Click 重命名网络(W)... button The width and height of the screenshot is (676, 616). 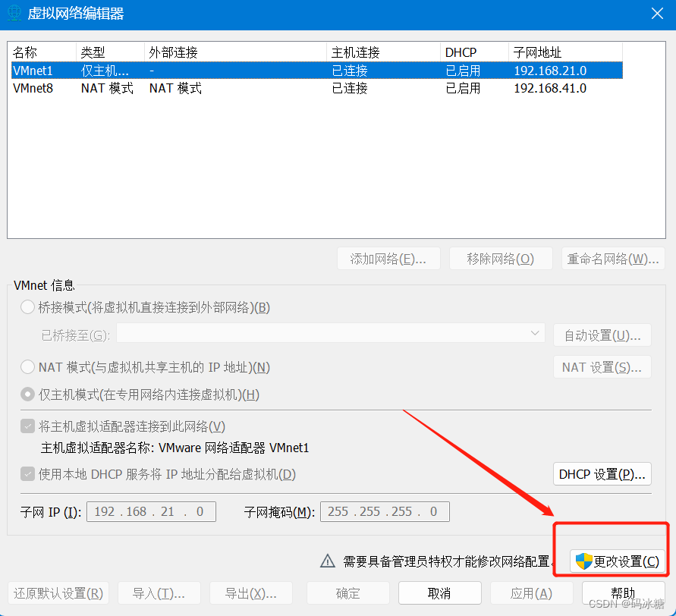coord(613,259)
